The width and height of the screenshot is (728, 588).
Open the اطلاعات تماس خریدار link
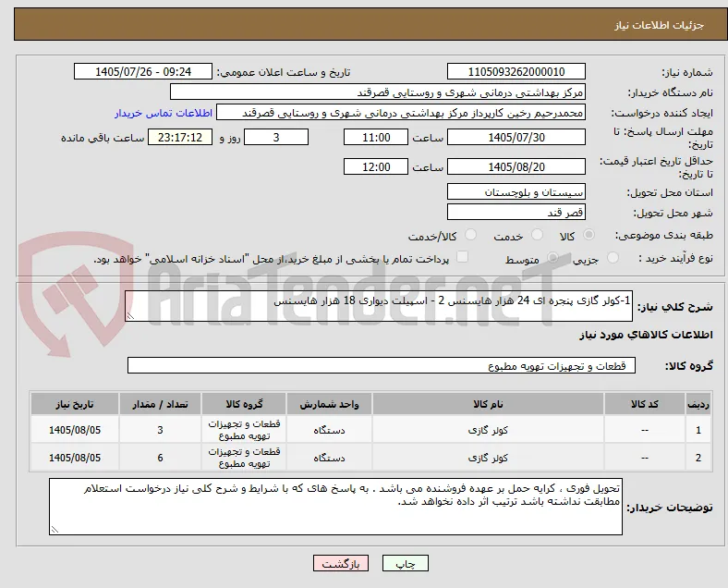164,113
